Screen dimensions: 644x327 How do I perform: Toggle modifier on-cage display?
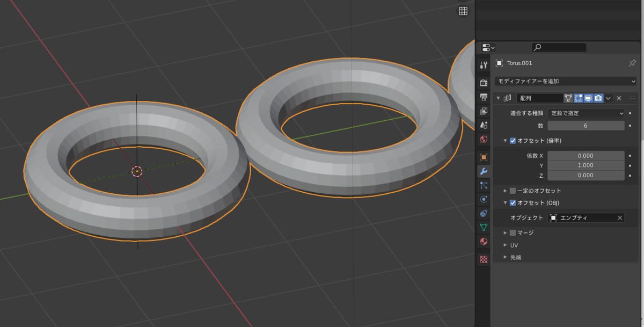568,98
